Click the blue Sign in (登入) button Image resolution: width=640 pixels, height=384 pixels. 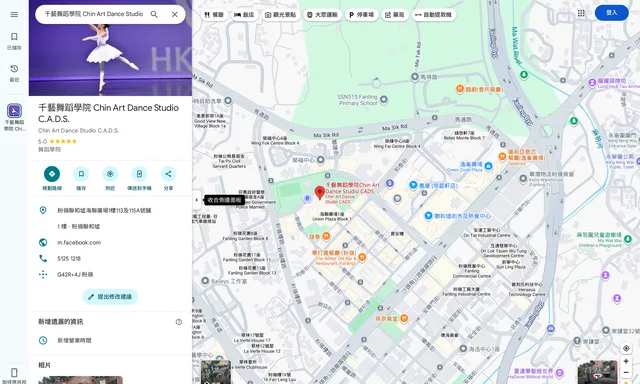611,13
